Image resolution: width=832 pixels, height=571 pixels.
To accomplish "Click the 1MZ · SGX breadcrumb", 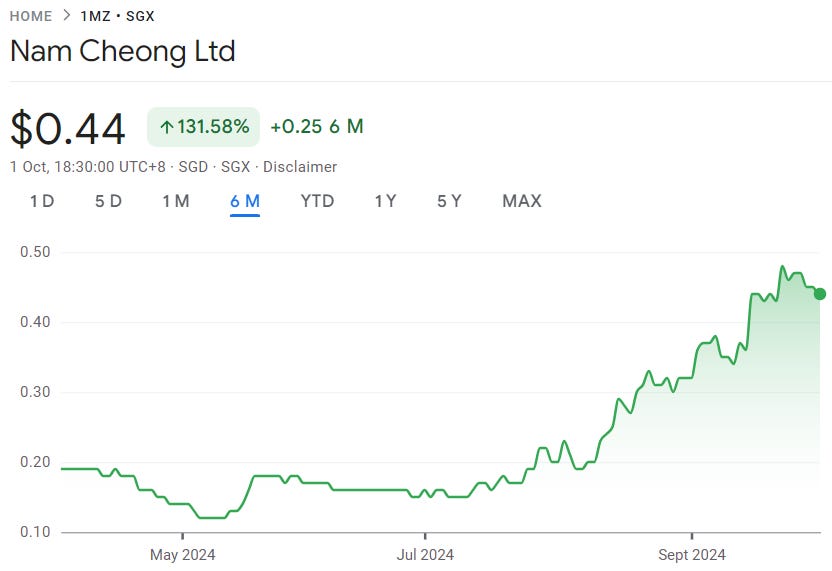I will 117,16.
